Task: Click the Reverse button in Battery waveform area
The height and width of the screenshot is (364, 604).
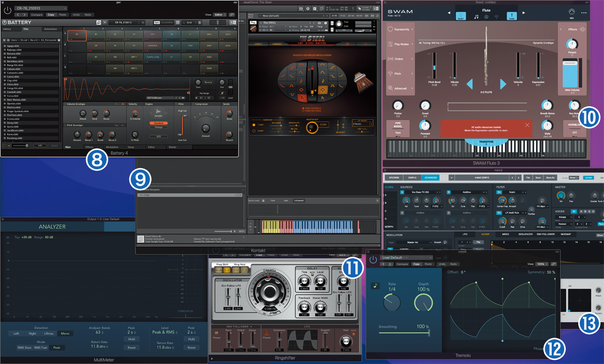Action: point(208,82)
